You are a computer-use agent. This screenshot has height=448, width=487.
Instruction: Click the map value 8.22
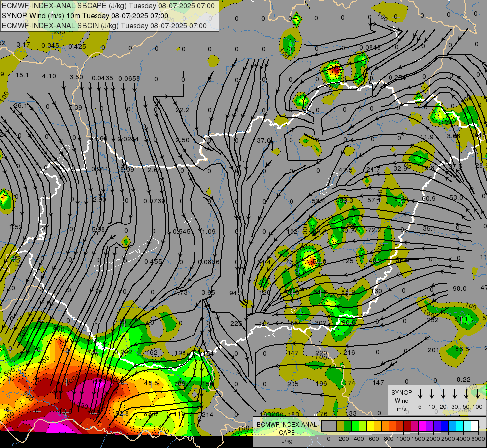point(464,380)
